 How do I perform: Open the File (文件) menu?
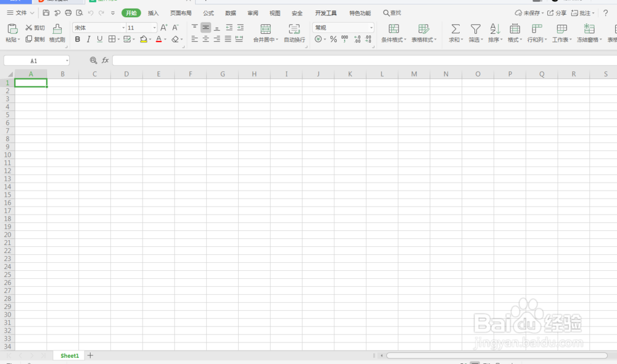(20, 13)
